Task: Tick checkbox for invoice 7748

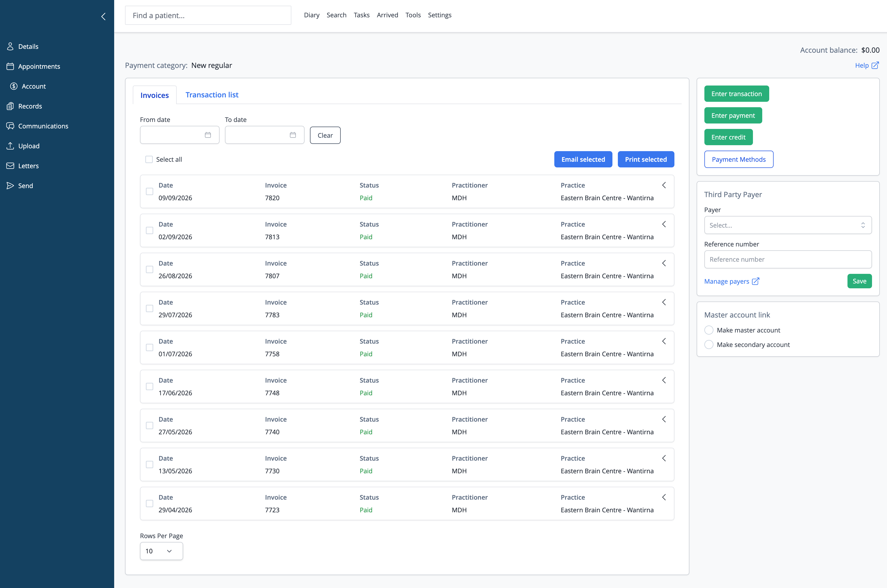Action: (x=150, y=387)
